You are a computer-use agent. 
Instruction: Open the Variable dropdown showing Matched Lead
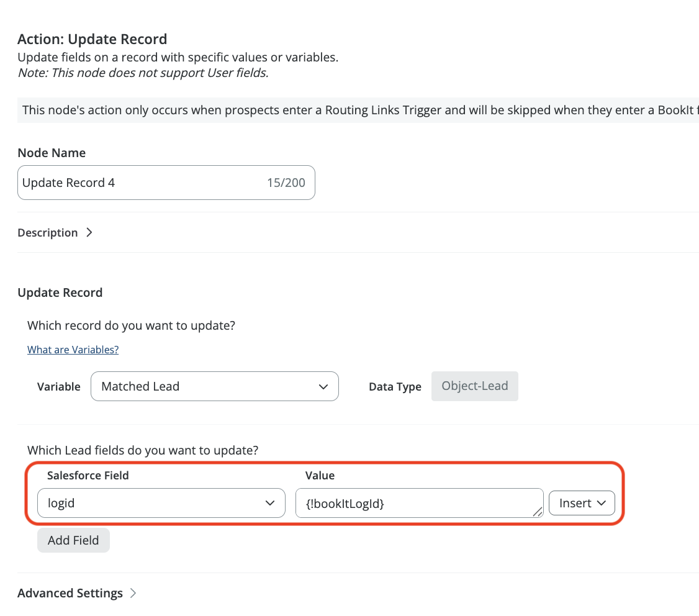click(214, 386)
